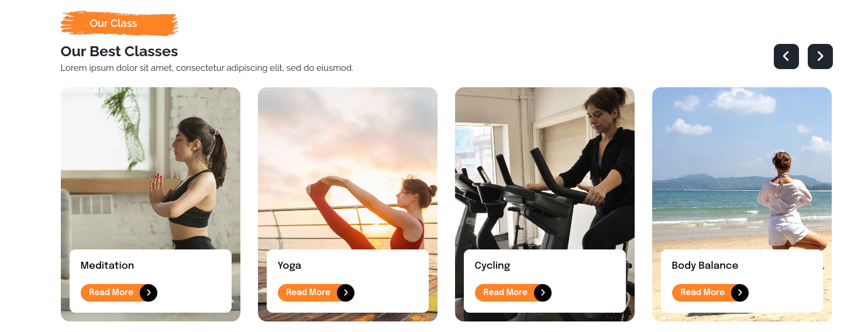868x332 pixels.
Task: Click the Body Balance beach photo
Action: click(742, 169)
